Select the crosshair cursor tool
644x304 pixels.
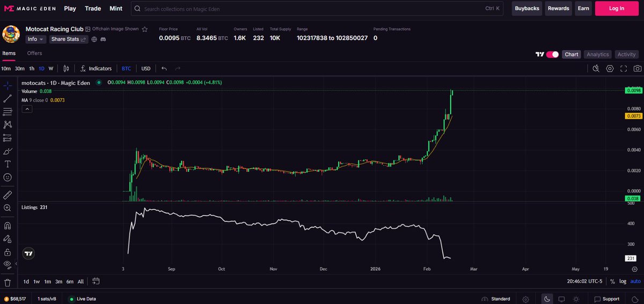coord(8,85)
